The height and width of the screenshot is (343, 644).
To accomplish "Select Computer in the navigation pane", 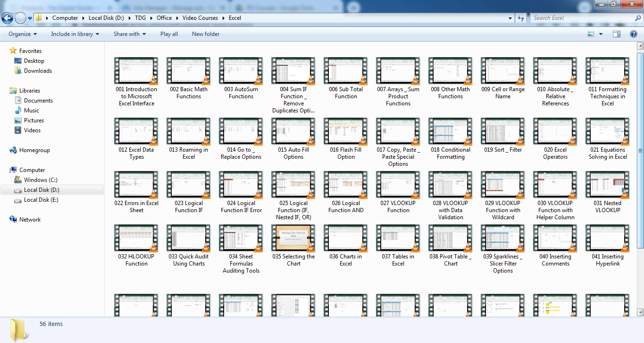I will click(32, 170).
